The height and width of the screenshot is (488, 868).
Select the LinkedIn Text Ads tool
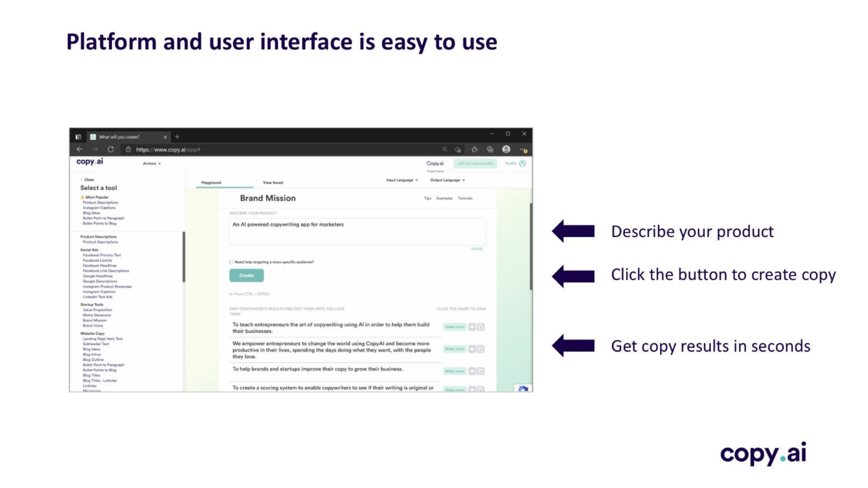click(98, 297)
